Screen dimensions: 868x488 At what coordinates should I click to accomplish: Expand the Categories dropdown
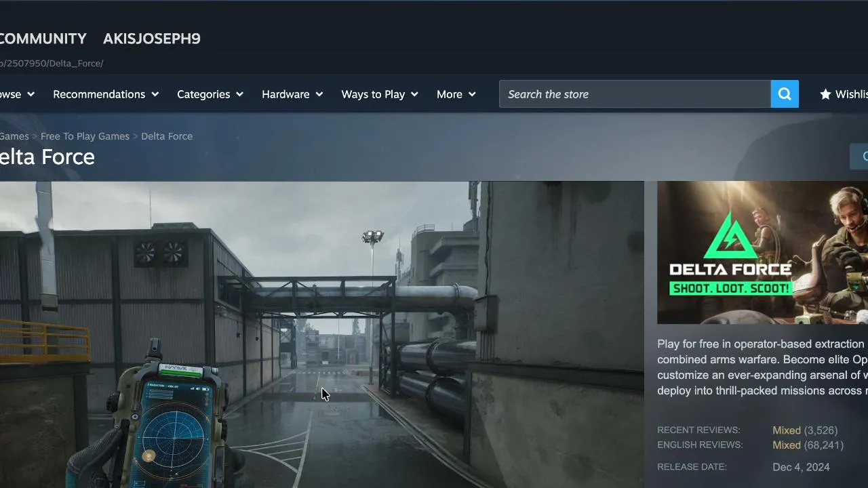tap(210, 94)
